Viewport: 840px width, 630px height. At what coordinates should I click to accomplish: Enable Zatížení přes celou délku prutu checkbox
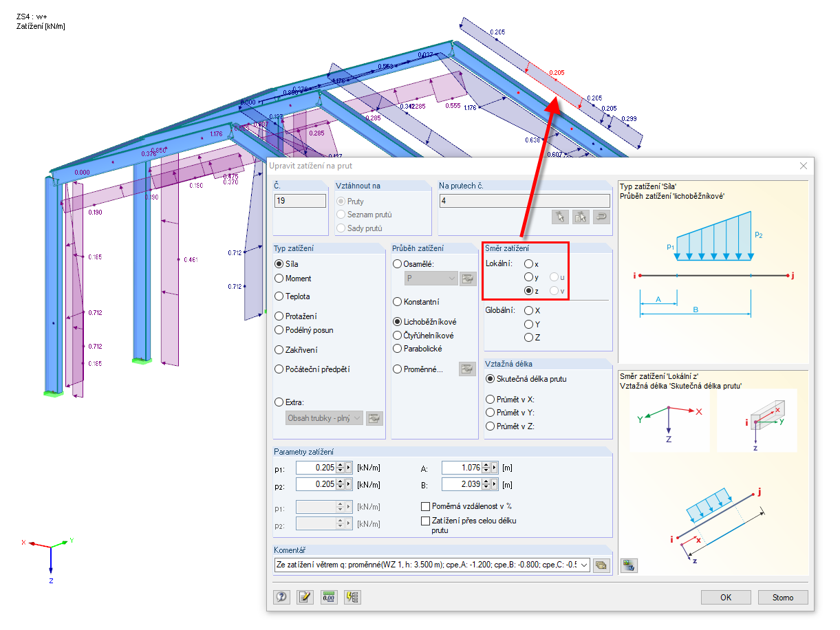[426, 521]
